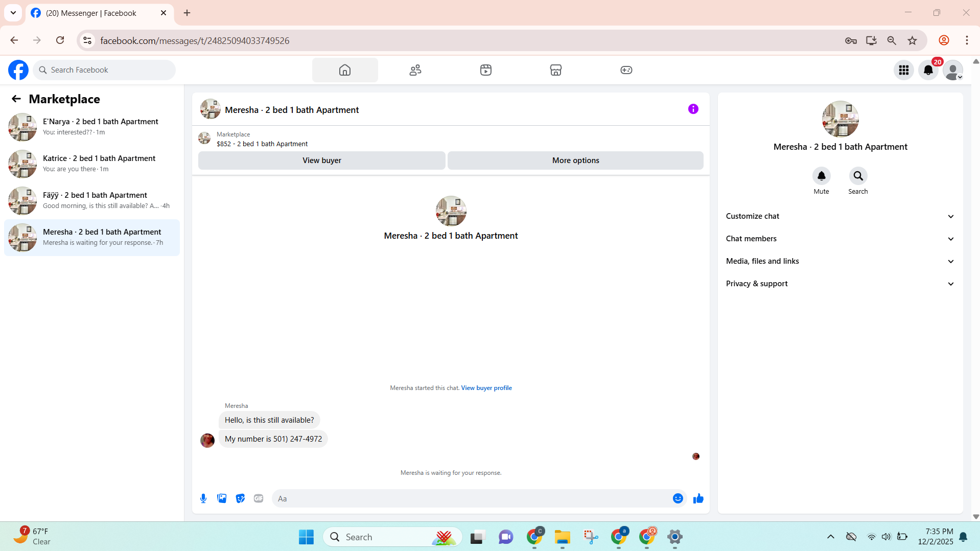
Task: Follow the View buyer profile link
Action: pos(486,388)
